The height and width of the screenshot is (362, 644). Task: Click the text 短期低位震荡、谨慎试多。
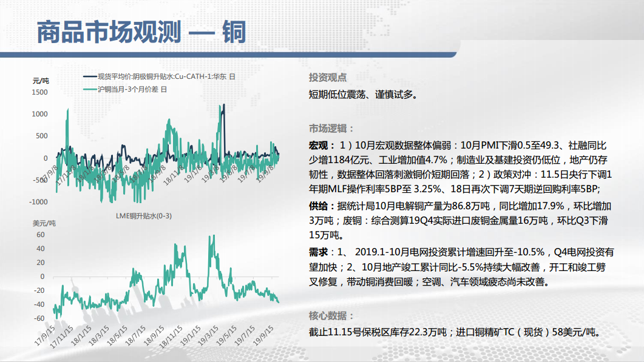click(x=363, y=95)
